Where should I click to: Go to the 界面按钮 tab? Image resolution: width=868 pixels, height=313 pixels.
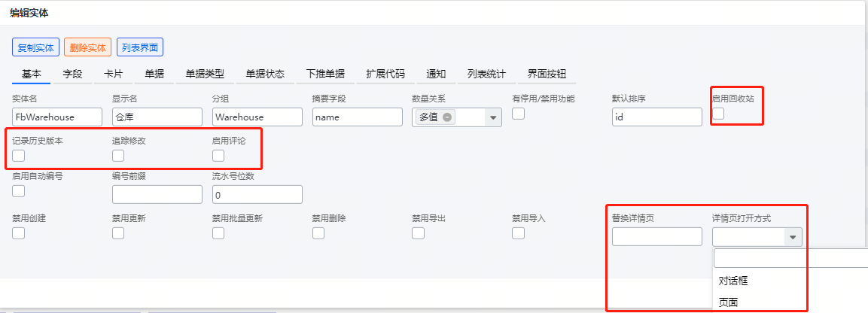pos(547,74)
